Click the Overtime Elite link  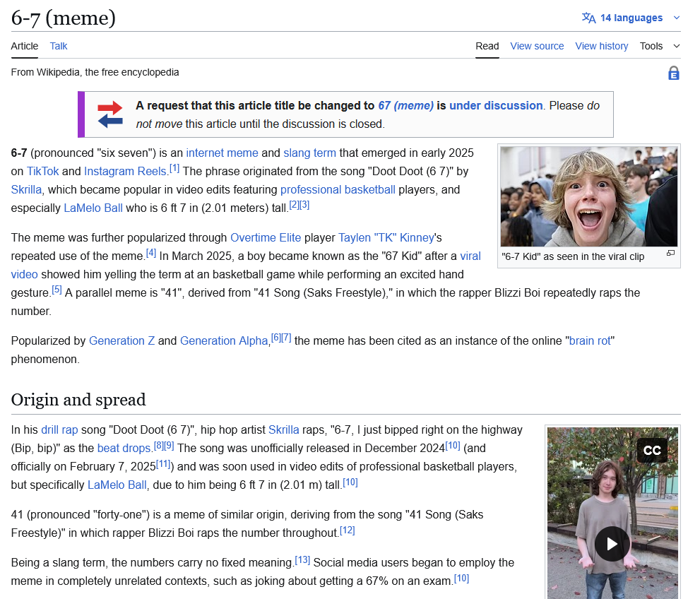coord(266,237)
